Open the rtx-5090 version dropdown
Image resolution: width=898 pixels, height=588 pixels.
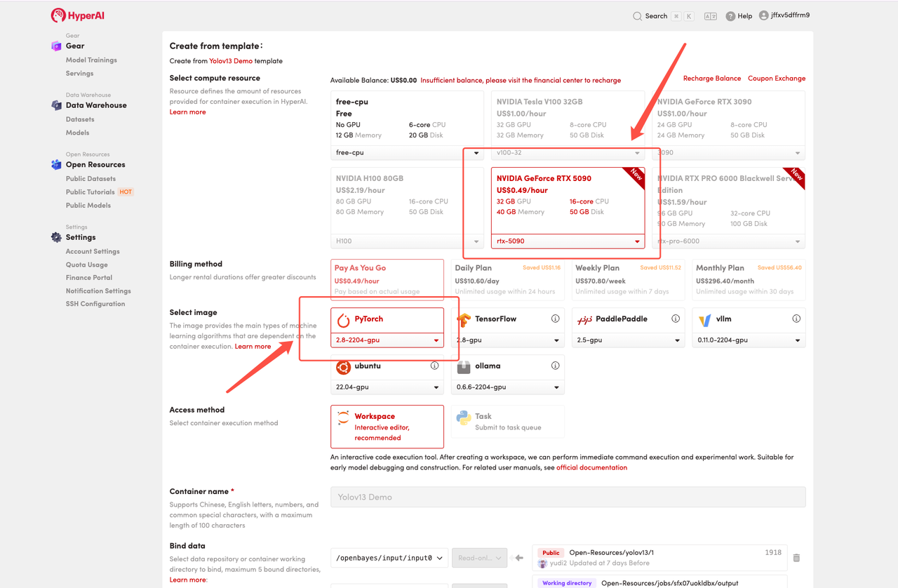(x=568, y=241)
